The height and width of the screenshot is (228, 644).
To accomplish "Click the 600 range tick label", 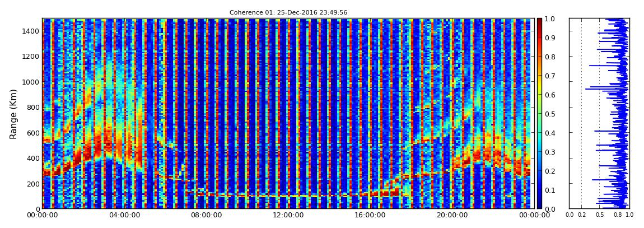I will pyautogui.click(x=33, y=133).
